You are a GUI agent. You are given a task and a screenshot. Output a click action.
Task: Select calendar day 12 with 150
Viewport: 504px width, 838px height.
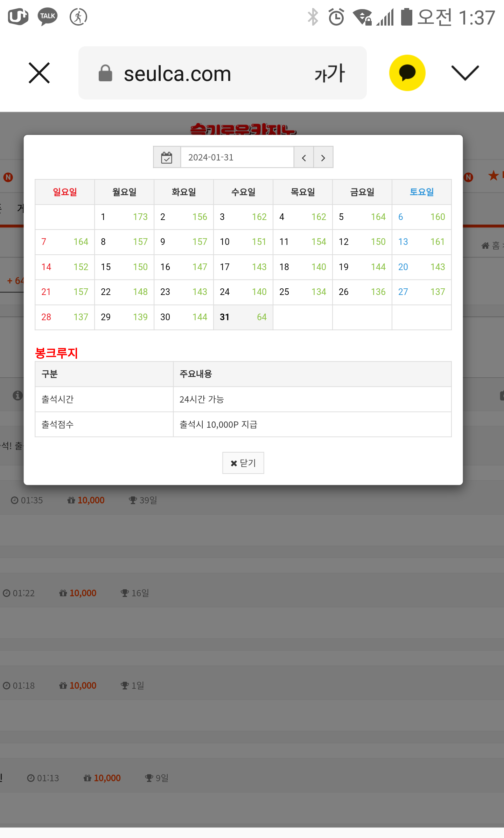coord(362,242)
